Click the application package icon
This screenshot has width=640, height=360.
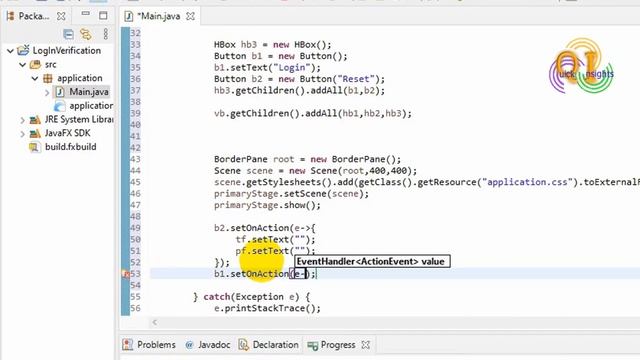[48, 78]
